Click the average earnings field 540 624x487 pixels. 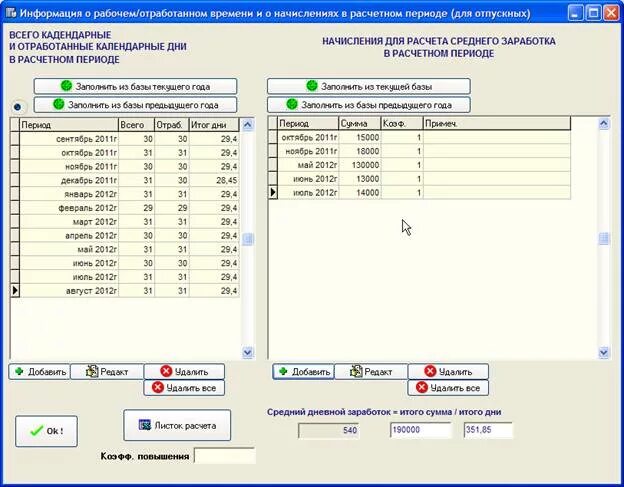[329, 431]
